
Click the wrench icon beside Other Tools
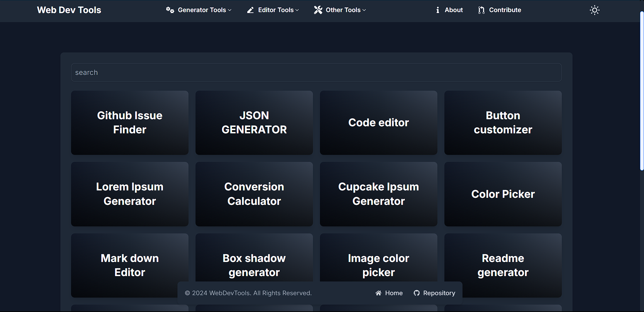tap(318, 10)
